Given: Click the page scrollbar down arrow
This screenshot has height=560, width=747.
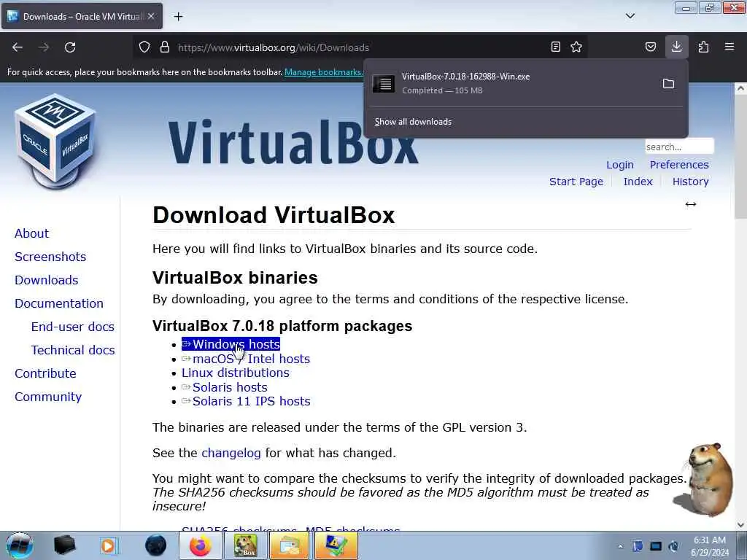Looking at the screenshot, I should [740, 525].
